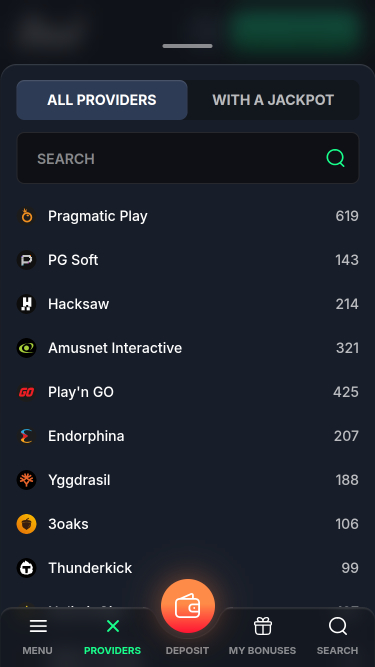Click the Yggdrasil tree logo icon
375x667 pixels.
(x=26, y=480)
